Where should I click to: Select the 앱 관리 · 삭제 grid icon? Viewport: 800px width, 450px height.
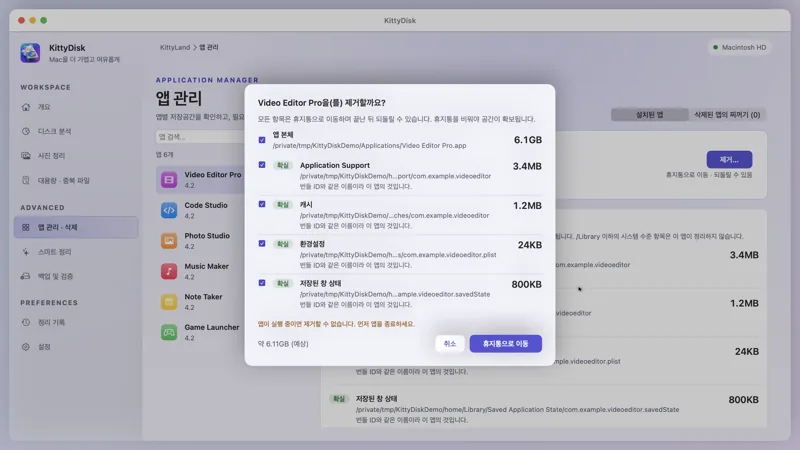pos(26,228)
